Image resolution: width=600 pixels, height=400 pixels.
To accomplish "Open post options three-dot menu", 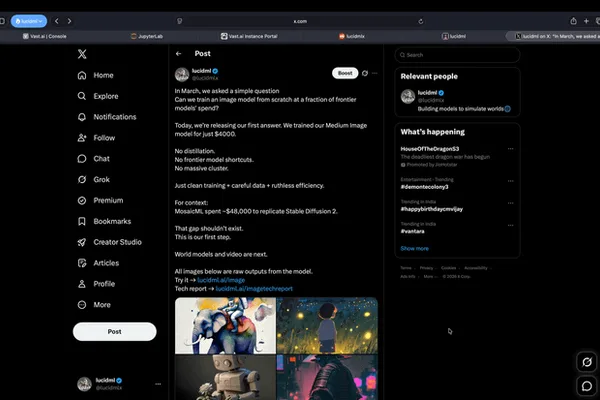I will (375, 73).
